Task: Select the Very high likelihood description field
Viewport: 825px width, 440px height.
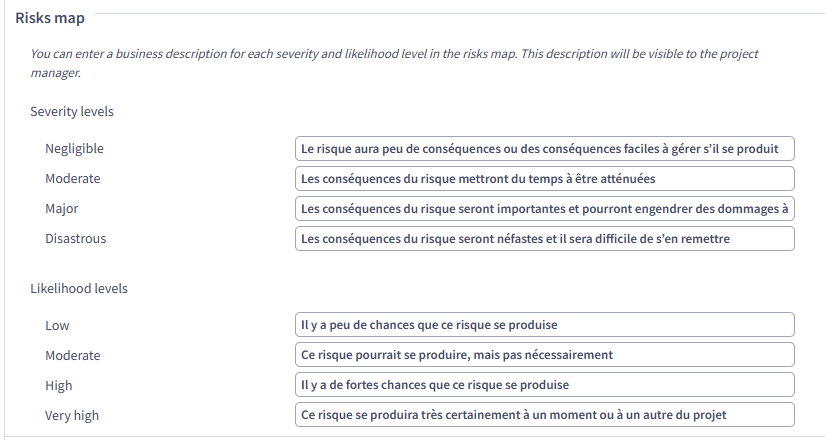Action: point(544,415)
